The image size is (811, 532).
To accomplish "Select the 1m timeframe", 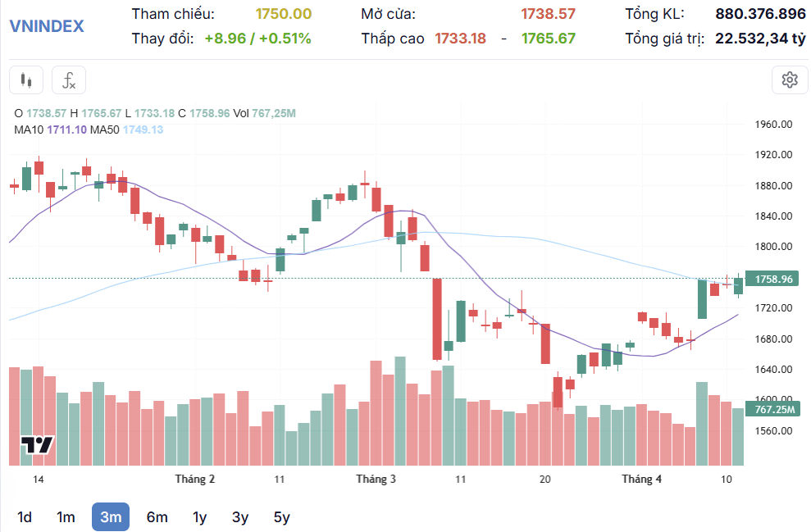I will tap(66, 517).
